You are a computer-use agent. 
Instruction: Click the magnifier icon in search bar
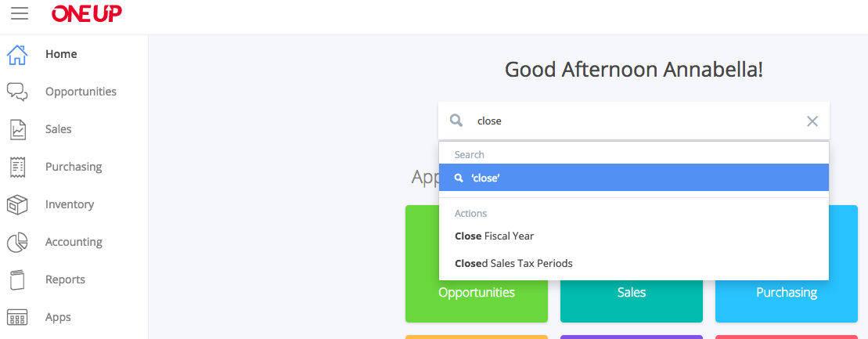point(456,121)
